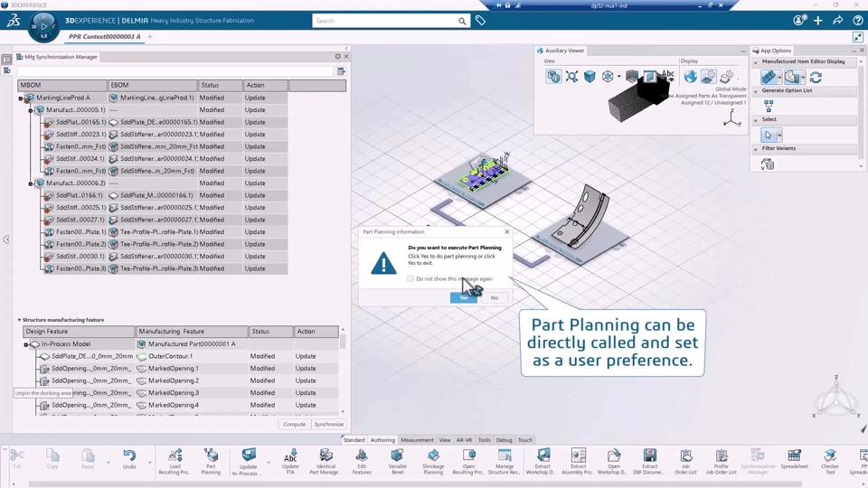Collapse the MarkingLineProd A tree node
Image resolution: width=868 pixels, height=488 pixels.
click(21, 99)
